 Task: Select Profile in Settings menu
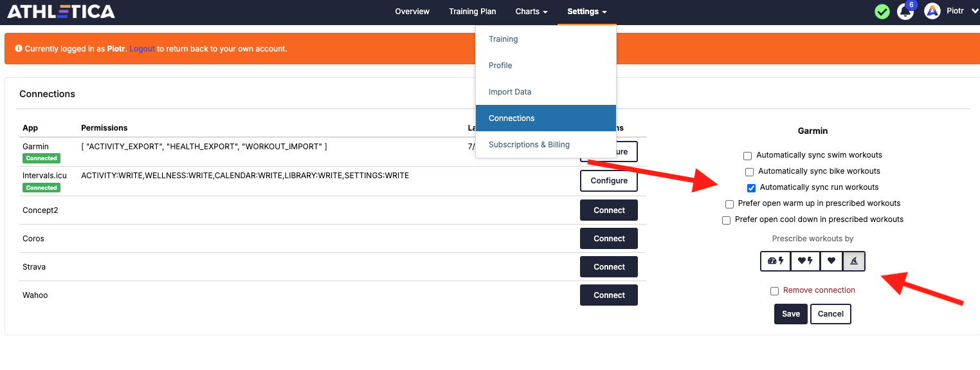(546, 66)
